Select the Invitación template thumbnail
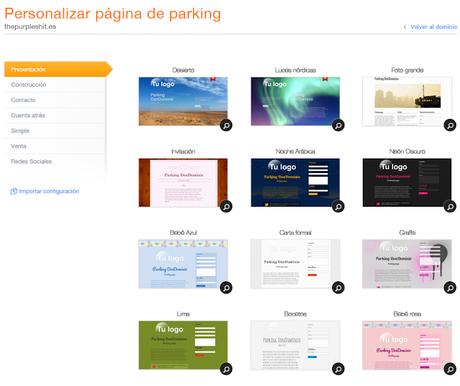This screenshot has height=386, width=460. [x=183, y=183]
